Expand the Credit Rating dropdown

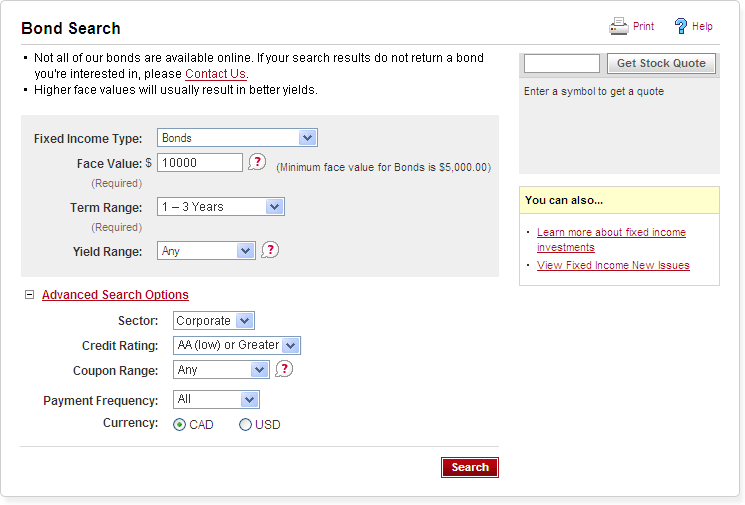coord(237,345)
